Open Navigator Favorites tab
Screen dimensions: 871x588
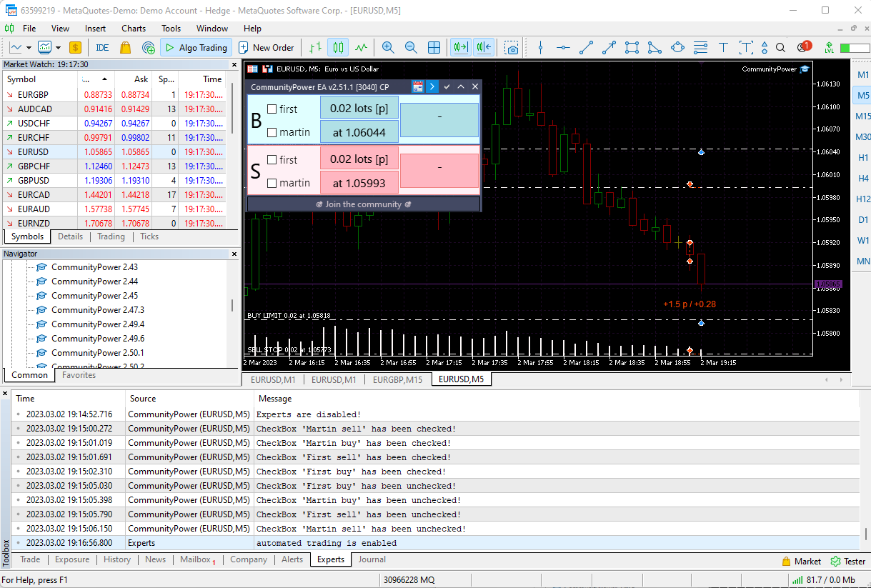pyautogui.click(x=79, y=375)
